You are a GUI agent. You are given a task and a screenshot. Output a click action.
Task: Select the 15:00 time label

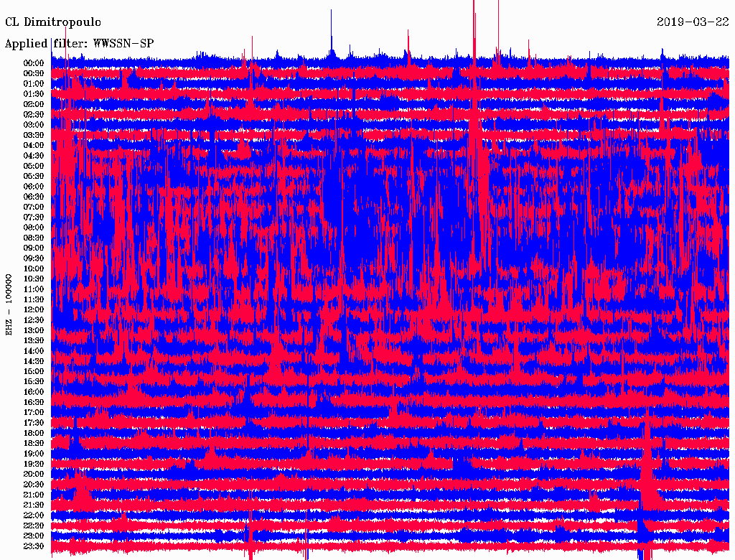[34, 371]
